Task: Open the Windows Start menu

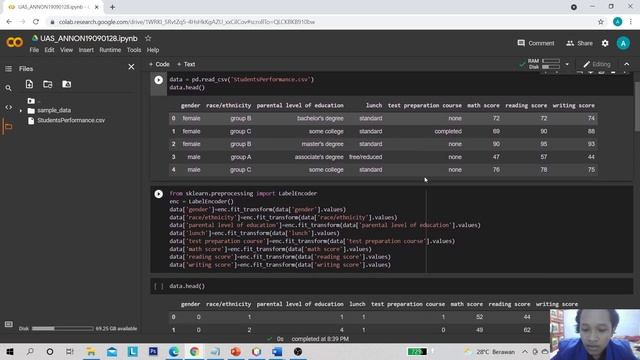Action: (9, 351)
